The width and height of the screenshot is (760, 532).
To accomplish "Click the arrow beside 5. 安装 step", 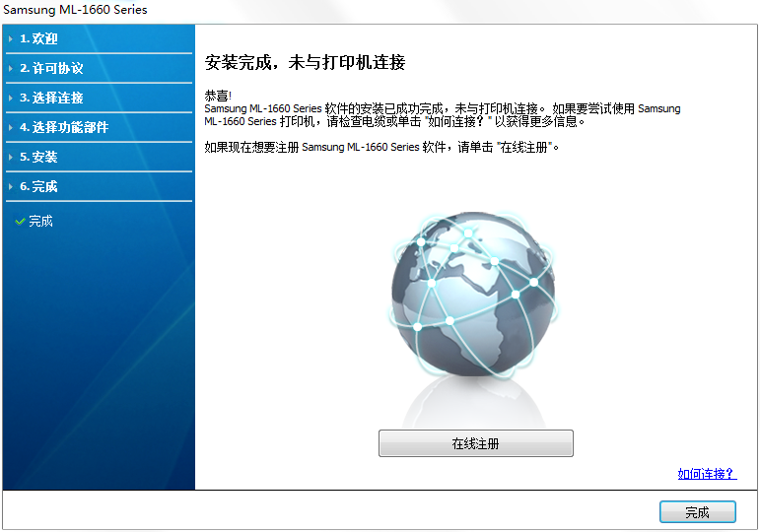I will 11,158.
